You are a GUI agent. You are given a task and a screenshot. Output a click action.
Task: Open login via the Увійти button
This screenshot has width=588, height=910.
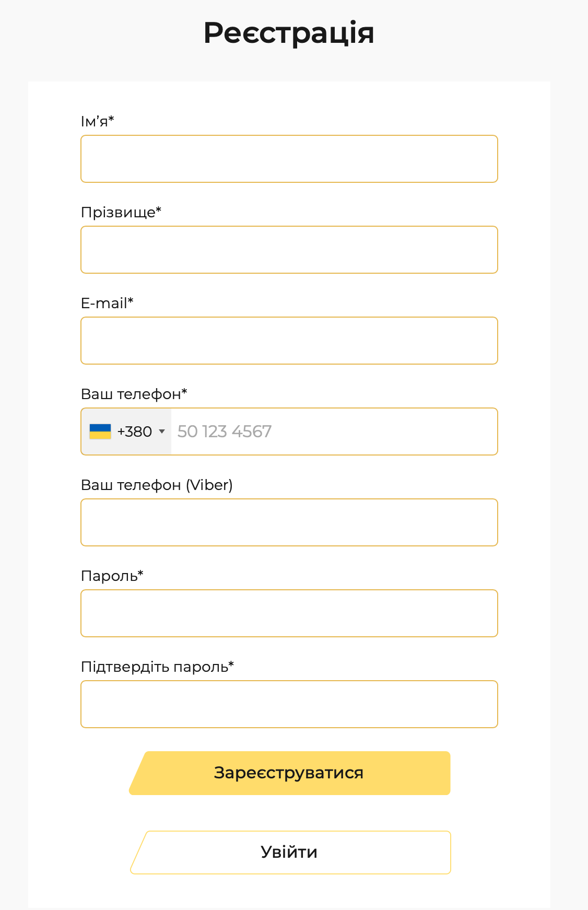tap(290, 853)
